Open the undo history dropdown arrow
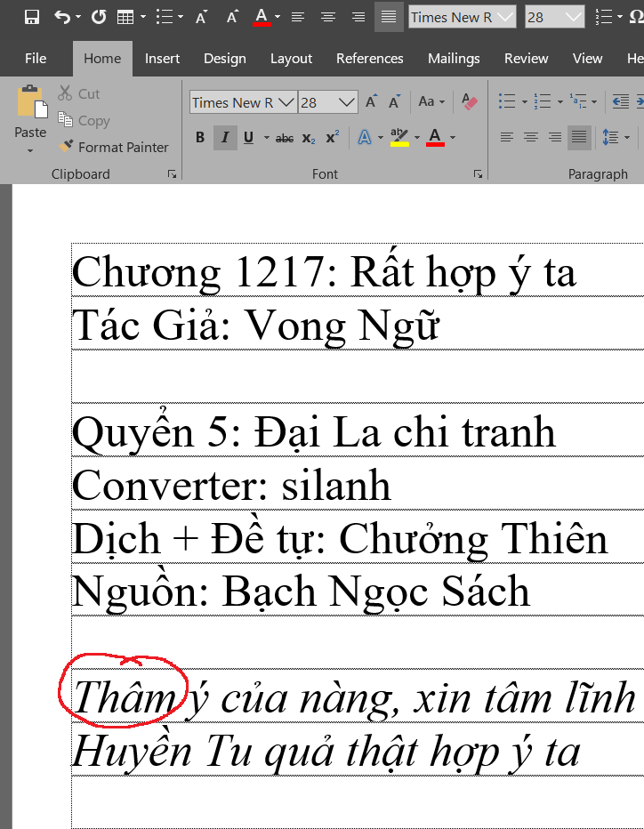 [79, 17]
